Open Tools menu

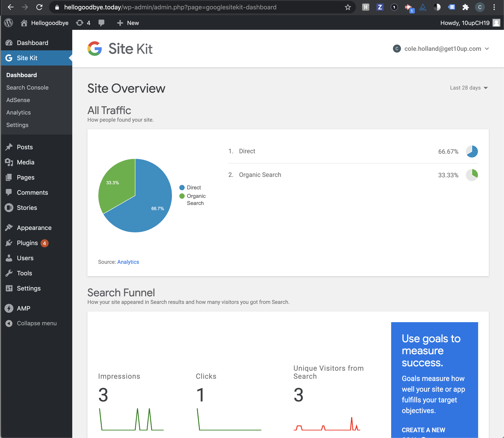(x=37, y=273)
